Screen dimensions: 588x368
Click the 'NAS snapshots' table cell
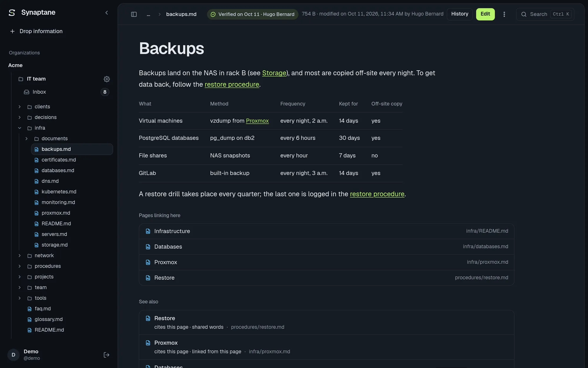tap(230, 155)
